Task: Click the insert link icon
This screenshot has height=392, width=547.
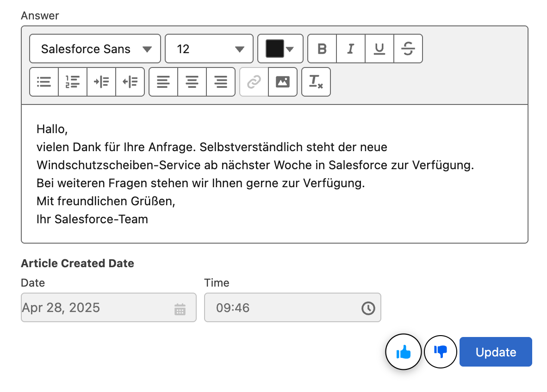Action: tap(254, 82)
